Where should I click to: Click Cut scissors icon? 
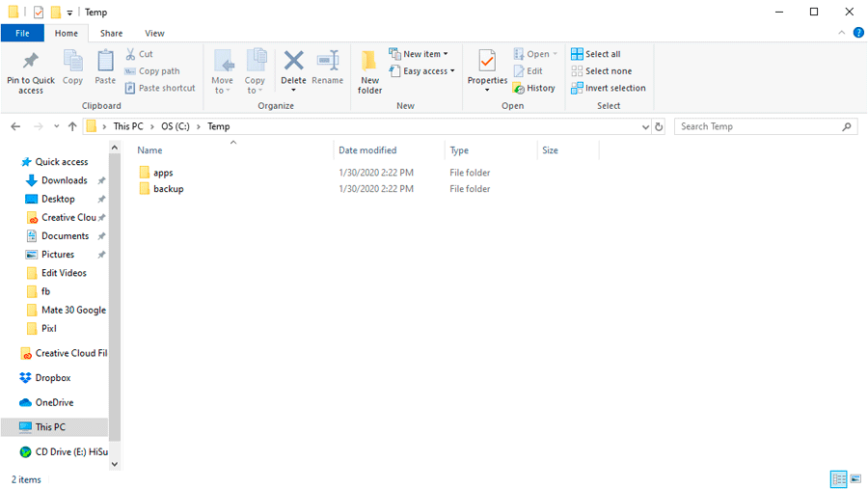coord(130,54)
